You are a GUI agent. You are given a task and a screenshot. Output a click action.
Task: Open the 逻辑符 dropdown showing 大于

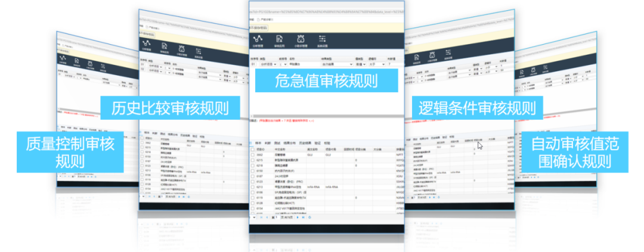377,64
